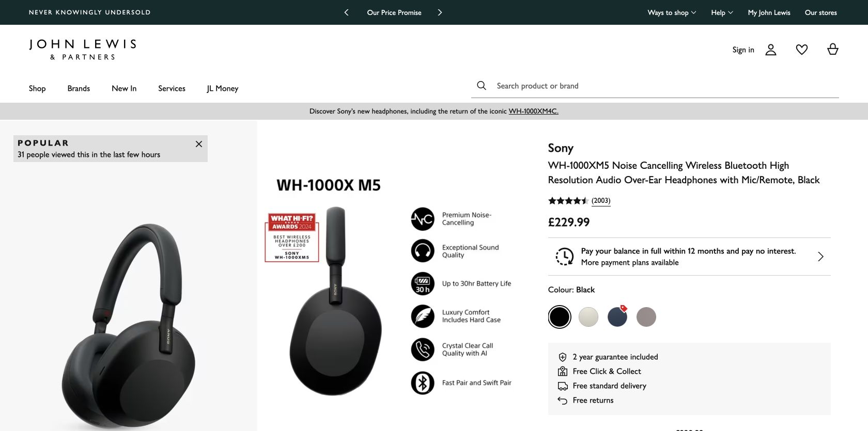
Task: Open the Our Price Promise link
Action: pyautogui.click(x=394, y=12)
